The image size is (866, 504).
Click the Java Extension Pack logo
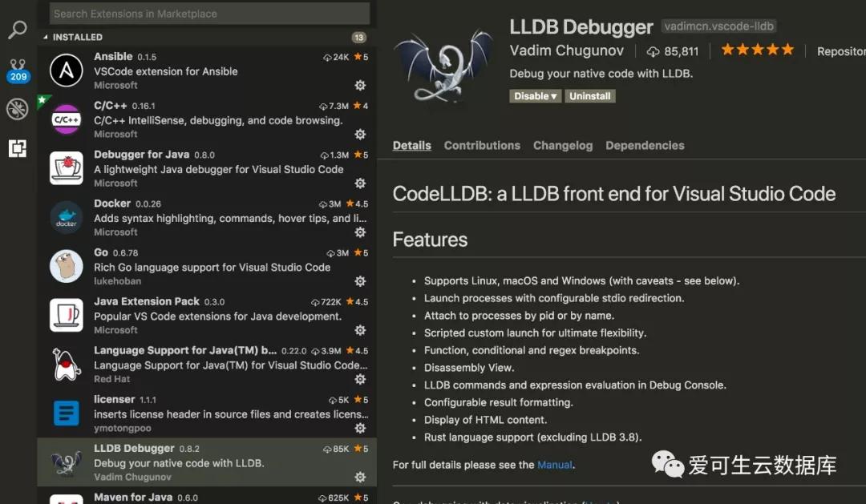pyautogui.click(x=67, y=315)
